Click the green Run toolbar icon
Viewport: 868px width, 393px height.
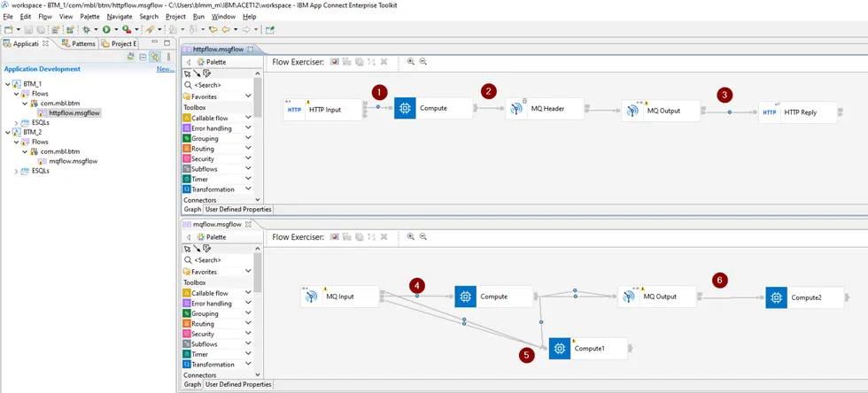point(106,30)
